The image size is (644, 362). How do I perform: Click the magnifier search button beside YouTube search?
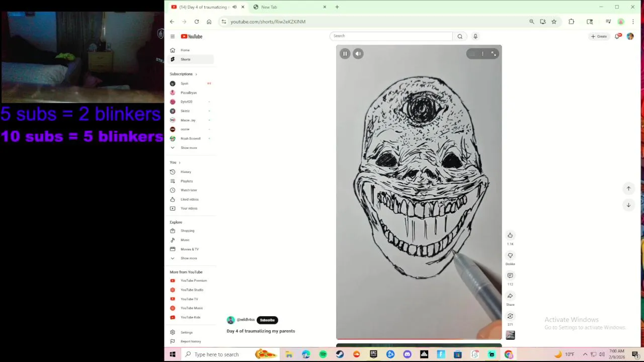click(460, 36)
